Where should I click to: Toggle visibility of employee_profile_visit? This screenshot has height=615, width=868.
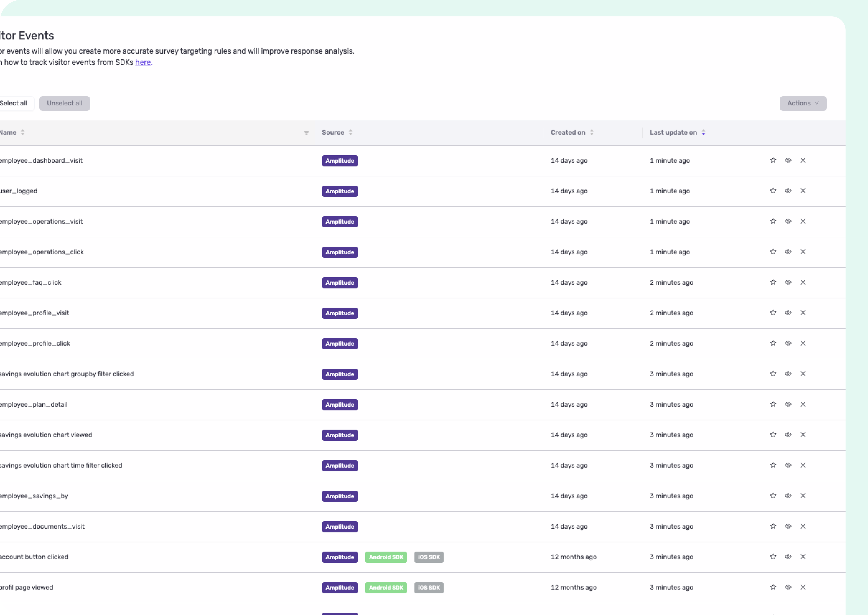(x=788, y=312)
